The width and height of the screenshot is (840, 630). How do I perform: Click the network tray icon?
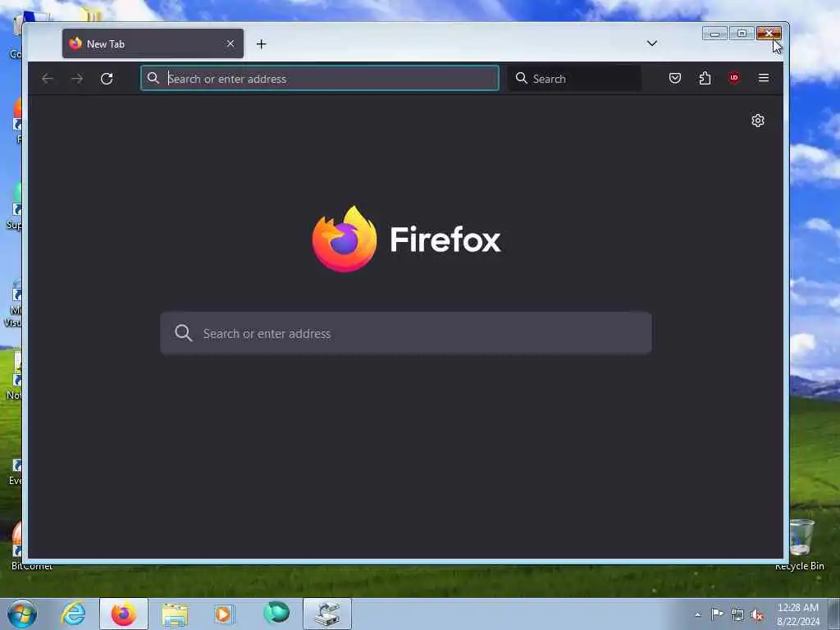[x=737, y=615]
